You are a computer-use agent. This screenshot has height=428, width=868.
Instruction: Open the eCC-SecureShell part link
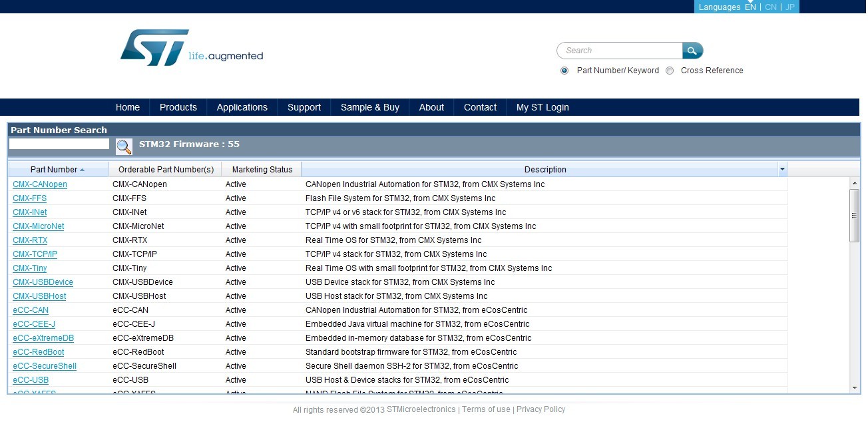point(45,366)
